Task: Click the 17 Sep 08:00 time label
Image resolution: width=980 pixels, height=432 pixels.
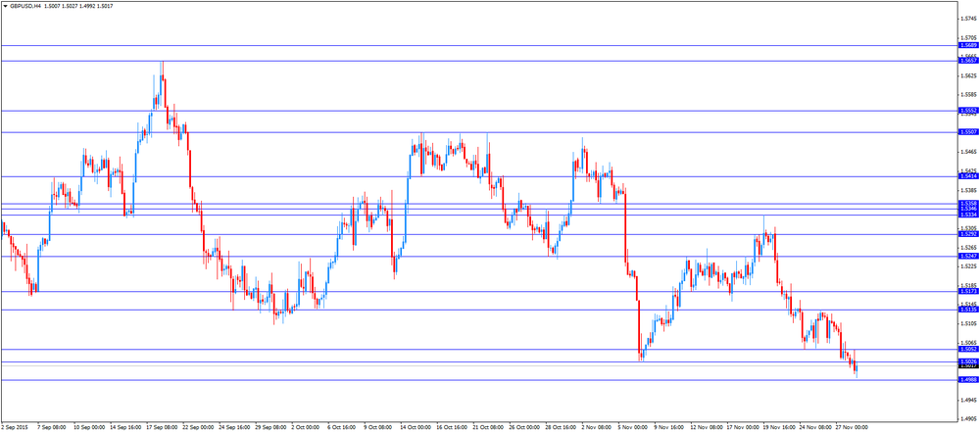Action: (160, 428)
